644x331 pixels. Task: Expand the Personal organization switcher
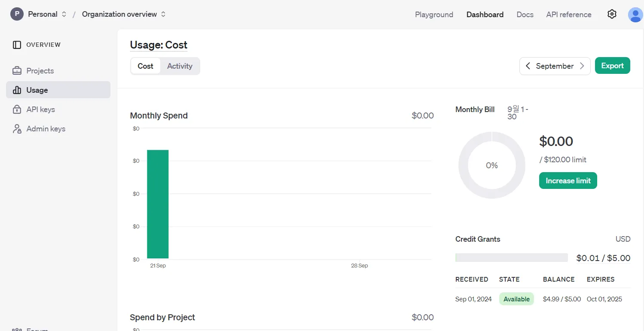(x=64, y=14)
